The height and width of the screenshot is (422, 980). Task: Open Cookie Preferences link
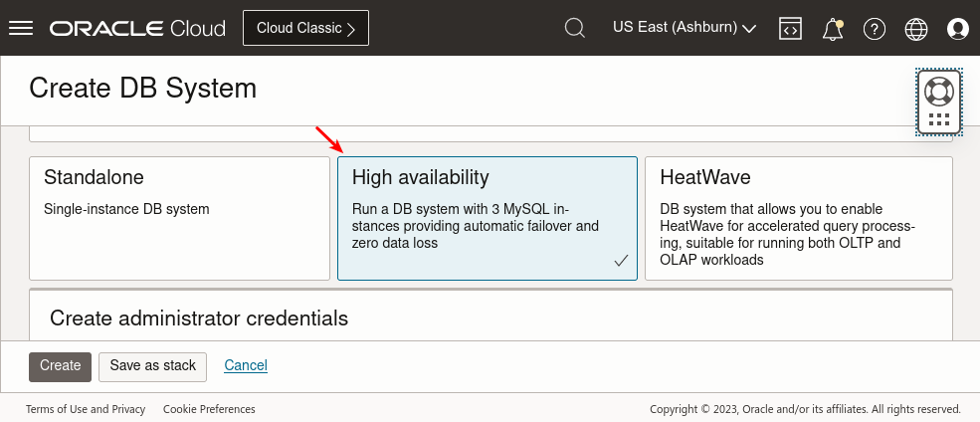click(209, 409)
